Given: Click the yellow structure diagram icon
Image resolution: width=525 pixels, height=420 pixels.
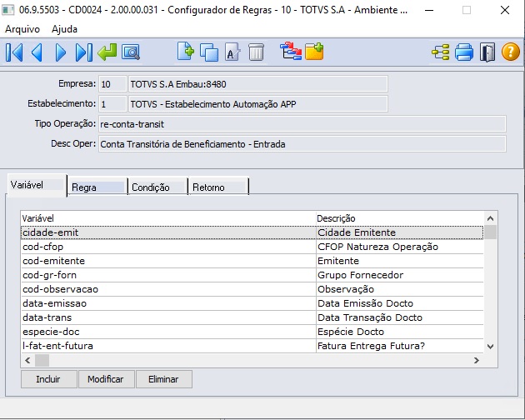Looking at the screenshot, I should coord(441,52).
